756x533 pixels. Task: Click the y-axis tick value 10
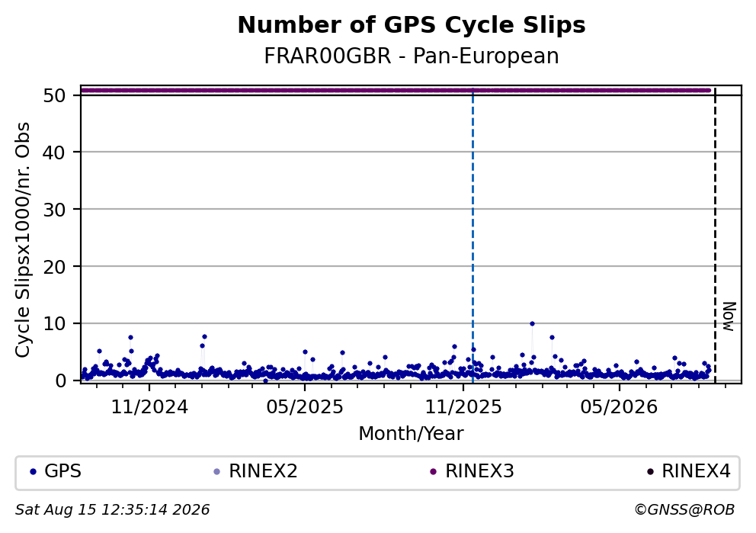(54, 323)
